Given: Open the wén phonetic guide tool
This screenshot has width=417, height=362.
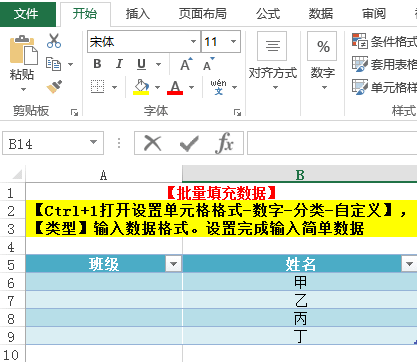Looking at the screenshot, I should click(218, 87).
